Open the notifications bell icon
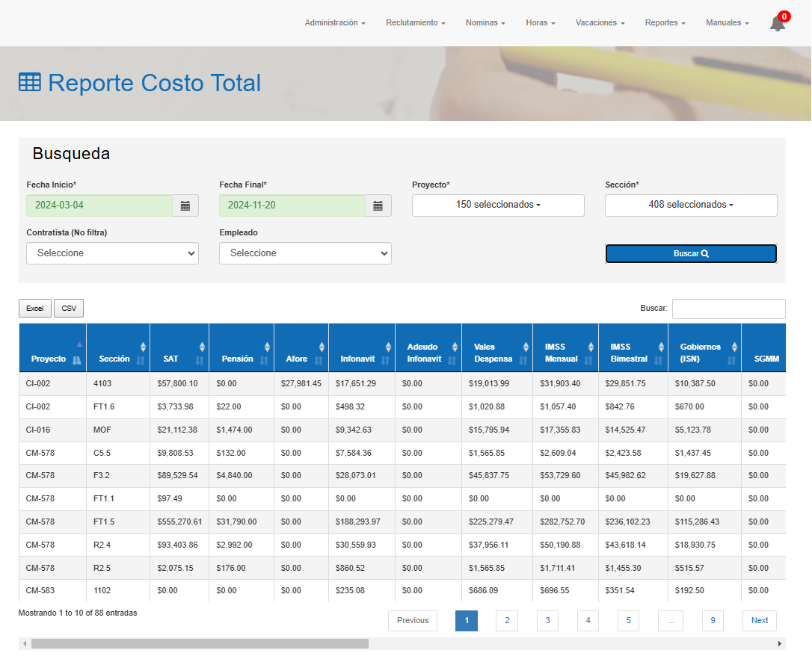This screenshot has width=812, height=656. coord(778,23)
